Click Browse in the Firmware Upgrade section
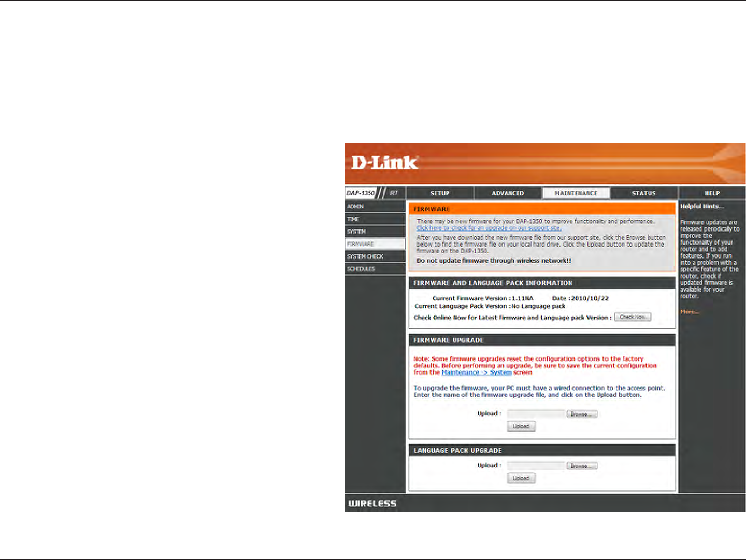Image resolution: width=746 pixels, height=560 pixels. pyautogui.click(x=582, y=414)
